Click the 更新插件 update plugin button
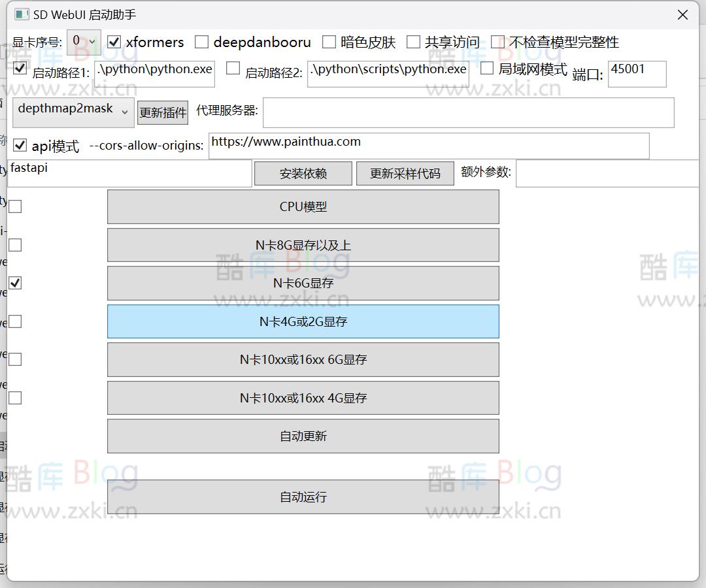Screen dimensions: 706x588 pyautogui.click(x=162, y=112)
